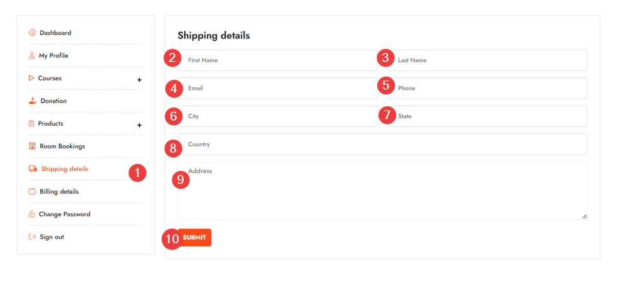Screen dimensions: 644x293
Task: Click the Shipping details truck icon
Action: (x=33, y=169)
